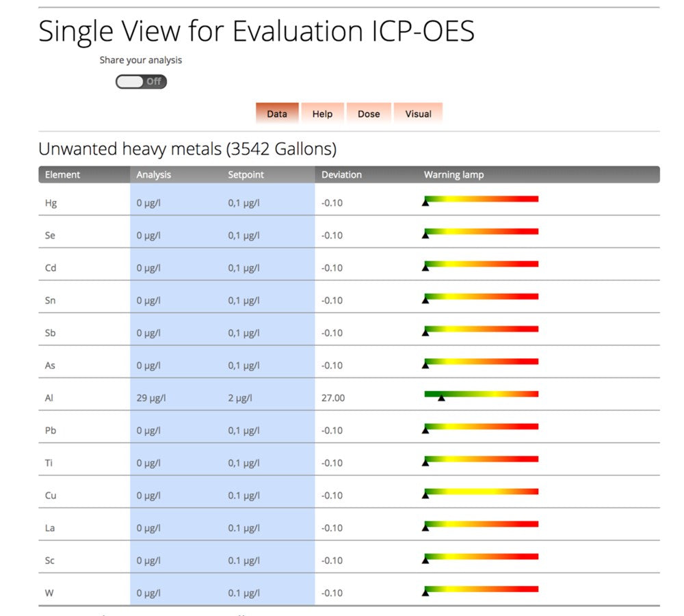Select the Cd element row label
Screen dimensions: 684x616
click(51, 268)
